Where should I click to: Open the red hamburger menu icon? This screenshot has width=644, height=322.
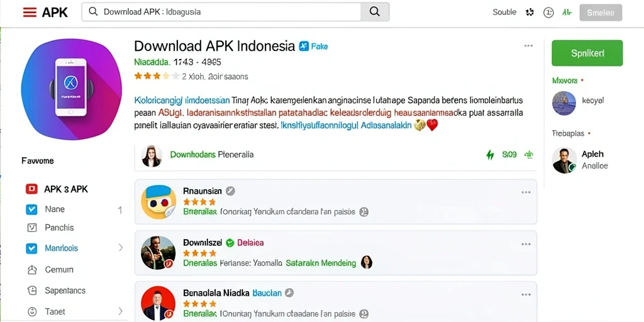tap(30, 13)
